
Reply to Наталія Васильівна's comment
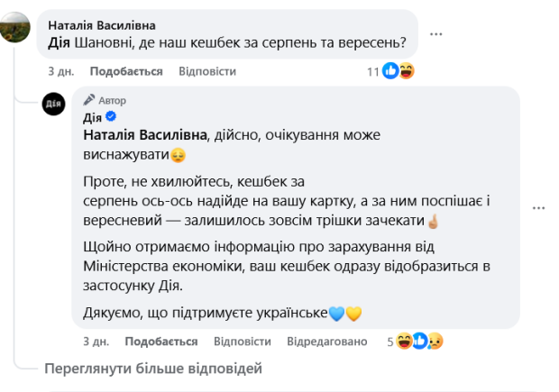click(207, 71)
